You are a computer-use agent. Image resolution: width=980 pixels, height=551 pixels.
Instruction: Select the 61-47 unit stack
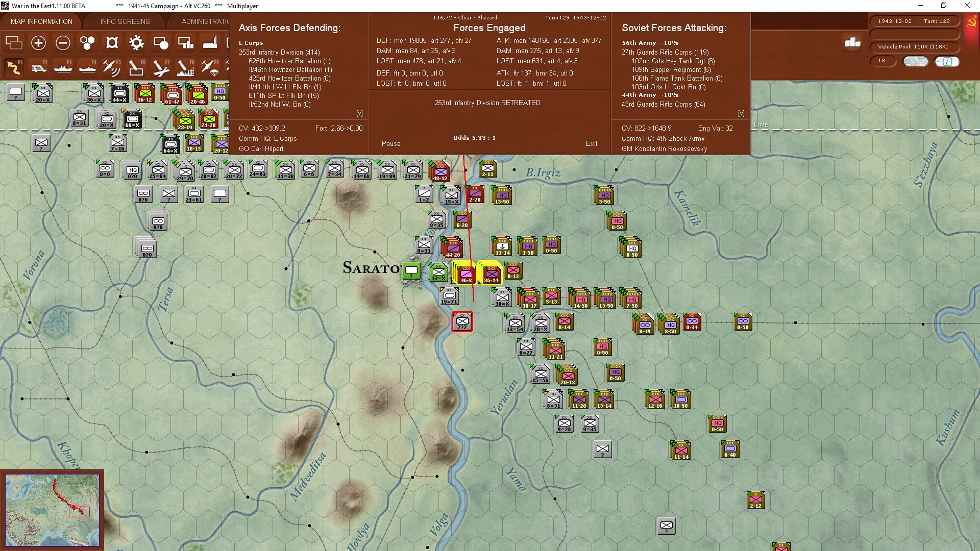(x=171, y=95)
